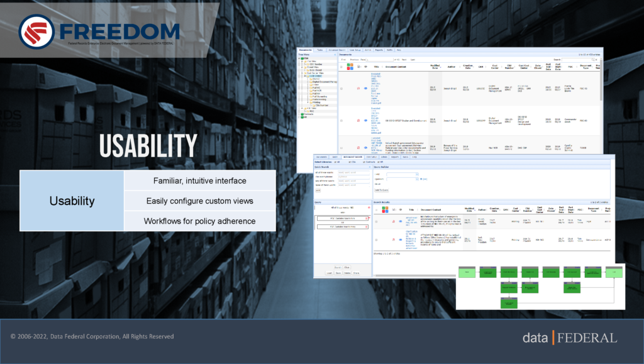This screenshot has height=364, width=644.
Task: Click the Save button in Query panel
Action: [x=338, y=273]
